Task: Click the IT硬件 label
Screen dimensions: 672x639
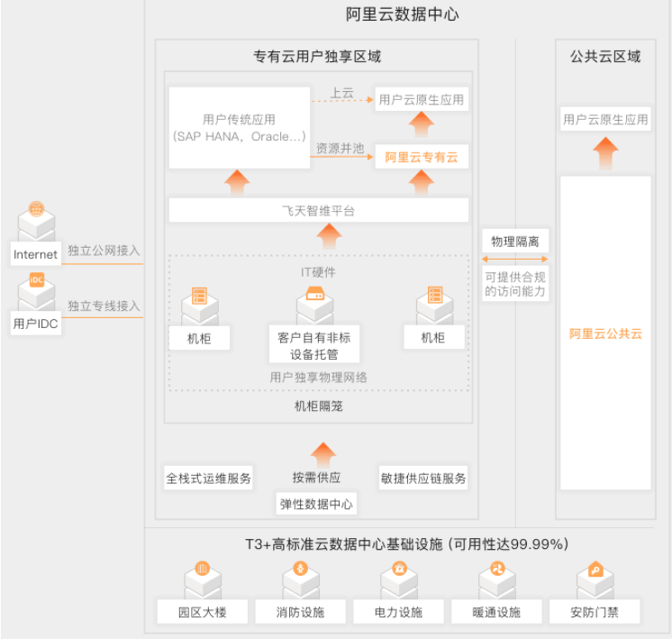Action: [318, 272]
